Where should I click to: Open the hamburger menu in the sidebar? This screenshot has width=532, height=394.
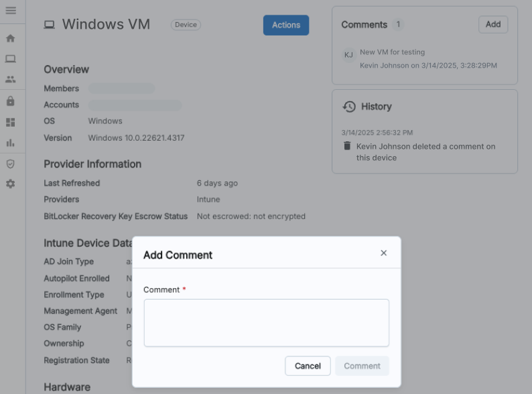point(11,11)
